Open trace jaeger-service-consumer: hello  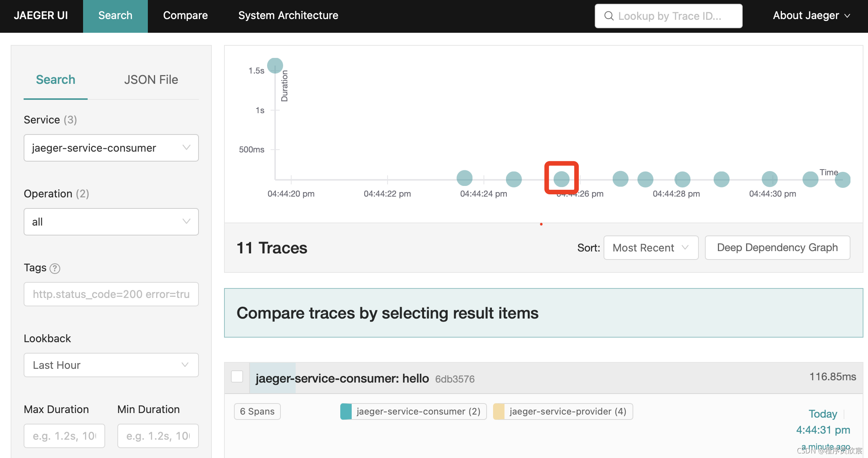tap(342, 378)
